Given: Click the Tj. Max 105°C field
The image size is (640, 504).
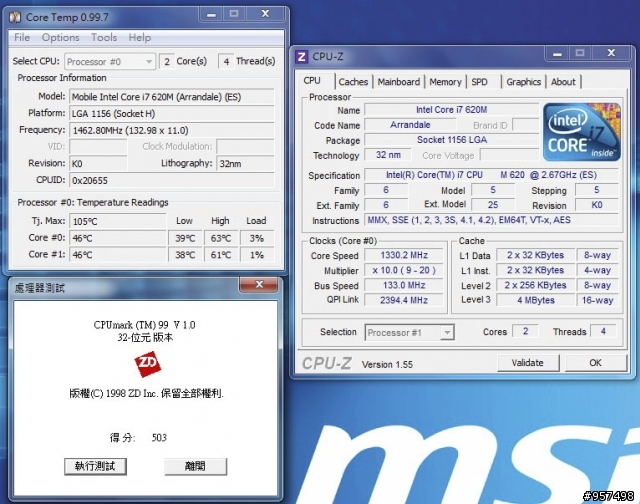Looking at the screenshot, I should (x=118, y=222).
